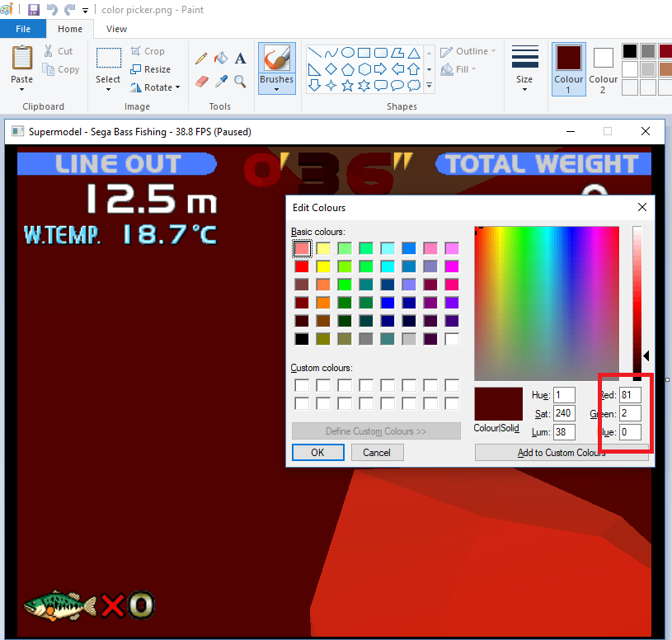Open the Select dropdown arrow
The image size is (672, 640).
[108, 90]
